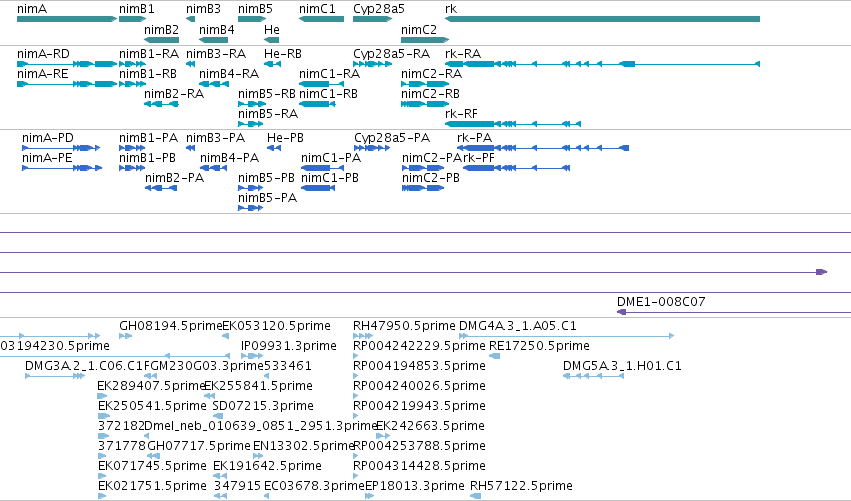Click the He gene label
The width and height of the screenshot is (851, 501).
pyautogui.click(x=272, y=30)
